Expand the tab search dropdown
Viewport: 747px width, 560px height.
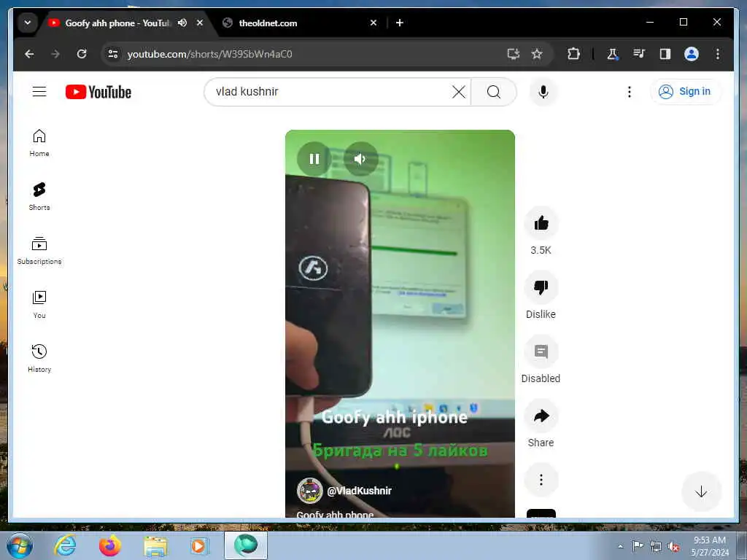pos(28,23)
